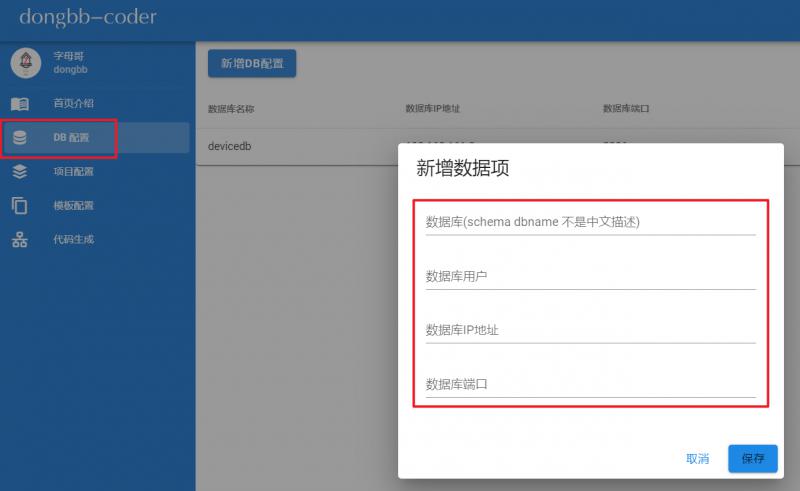Image resolution: width=800 pixels, height=491 pixels.
Task: Click the hierarchy icon for 代码生成
Action: (20, 239)
